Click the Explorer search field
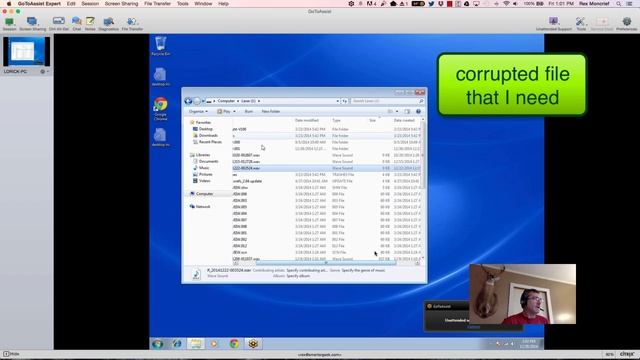Viewport: 640px width, 360px height. [387, 101]
